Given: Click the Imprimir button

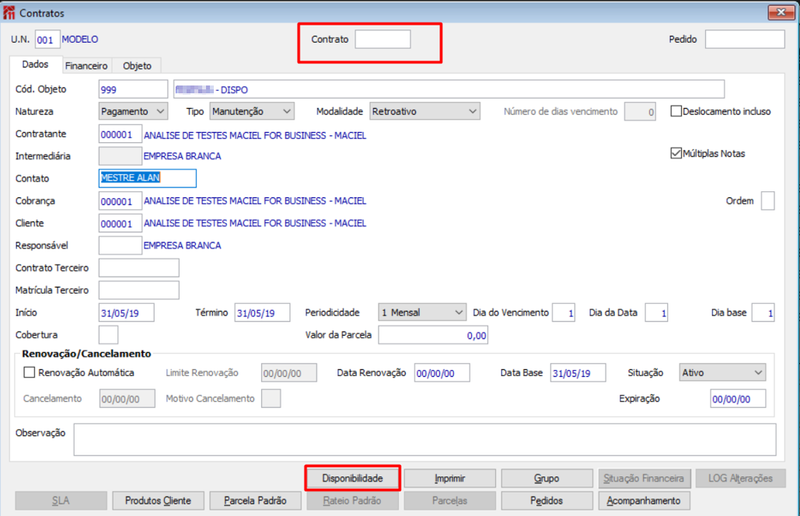Looking at the screenshot, I should tap(449, 478).
